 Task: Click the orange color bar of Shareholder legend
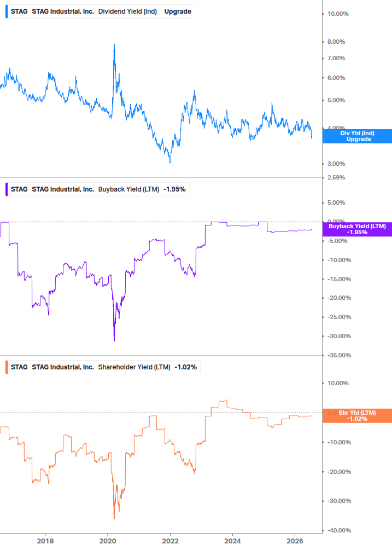pyautogui.click(x=7, y=367)
